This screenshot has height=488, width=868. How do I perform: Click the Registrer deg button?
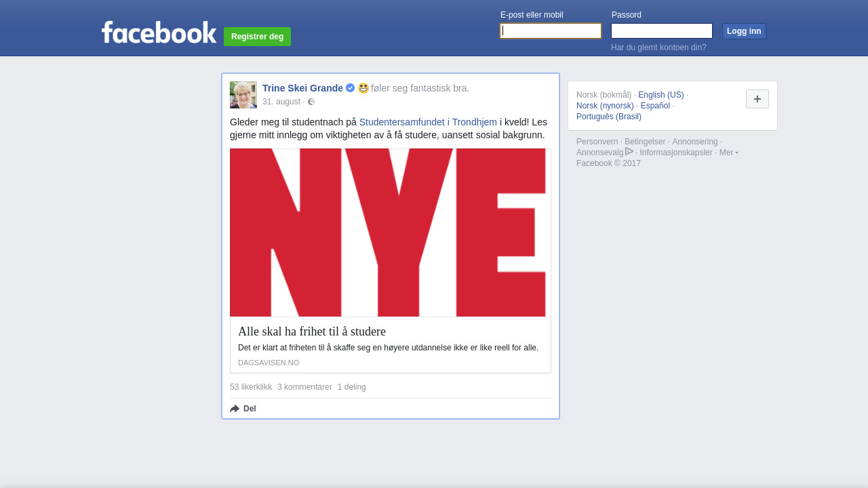click(x=257, y=37)
